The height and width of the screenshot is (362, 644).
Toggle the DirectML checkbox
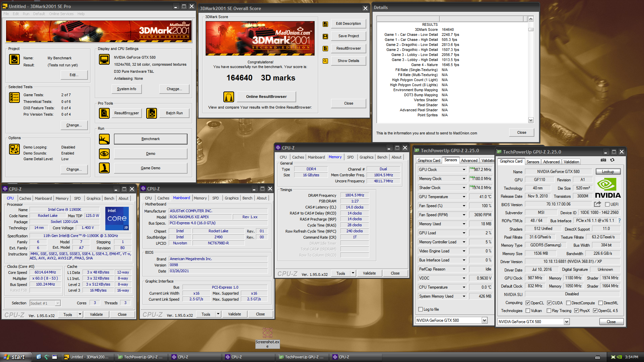[600, 303]
